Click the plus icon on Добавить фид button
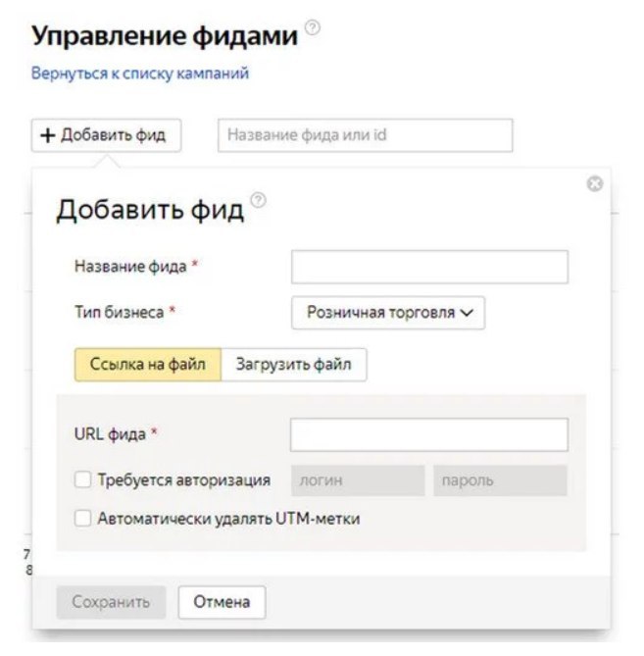 click(47, 135)
